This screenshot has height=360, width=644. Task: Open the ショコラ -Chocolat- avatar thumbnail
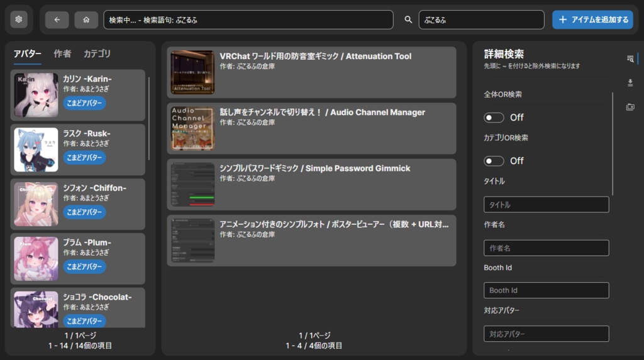pos(36,310)
